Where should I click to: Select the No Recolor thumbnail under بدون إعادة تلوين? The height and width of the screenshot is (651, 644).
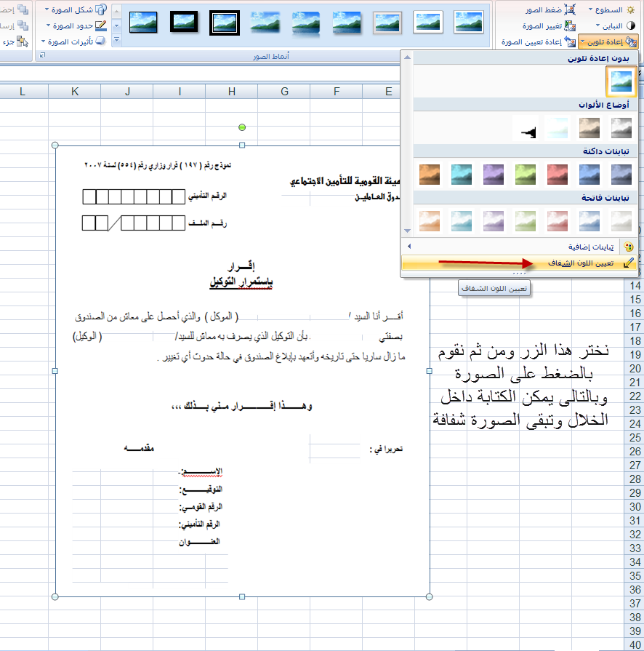[621, 81]
